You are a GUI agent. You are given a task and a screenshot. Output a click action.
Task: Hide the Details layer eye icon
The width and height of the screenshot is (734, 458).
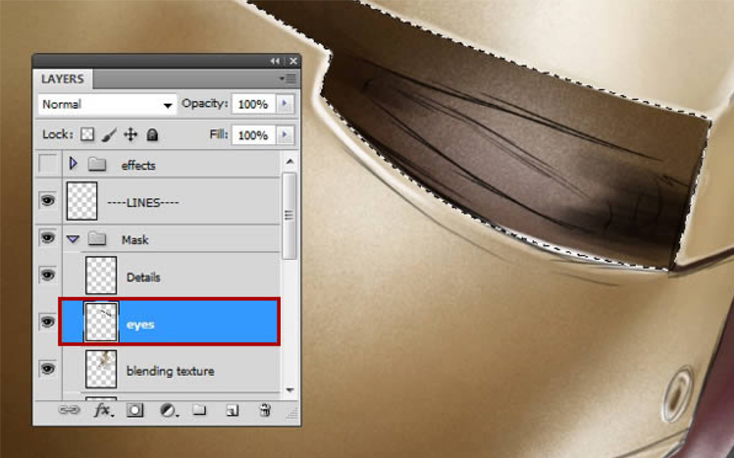pos(47,275)
